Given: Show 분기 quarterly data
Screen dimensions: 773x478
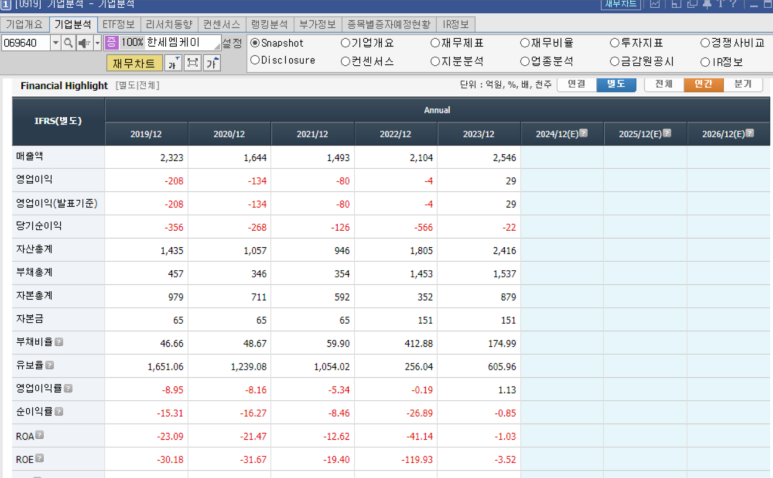Looking at the screenshot, I should (x=743, y=84).
